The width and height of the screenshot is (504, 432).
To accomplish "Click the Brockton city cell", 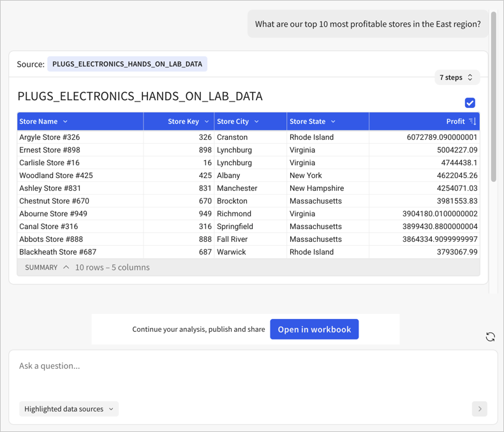I will (250, 201).
